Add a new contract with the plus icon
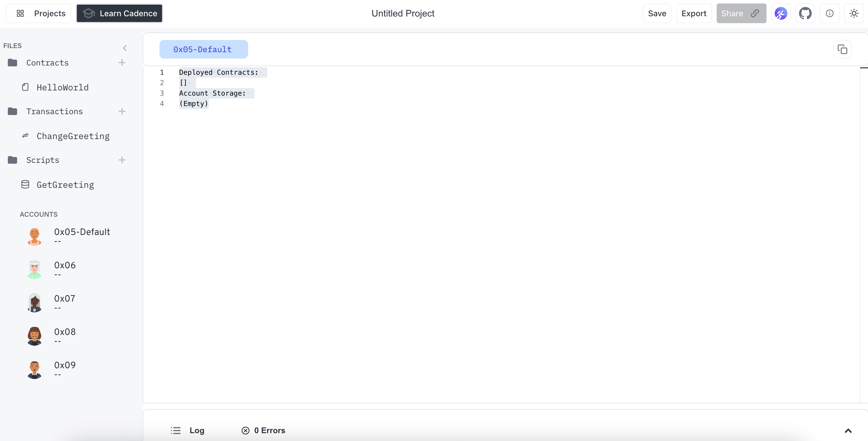This screenshot has width=868, height=441. 122,63
